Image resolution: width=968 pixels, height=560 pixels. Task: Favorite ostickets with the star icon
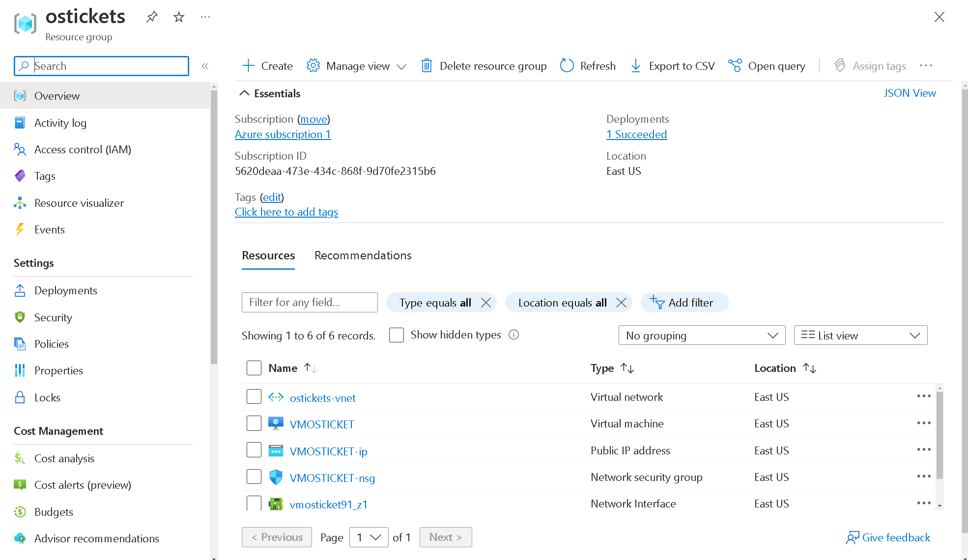pyautogui.click(x=179, y=17)
